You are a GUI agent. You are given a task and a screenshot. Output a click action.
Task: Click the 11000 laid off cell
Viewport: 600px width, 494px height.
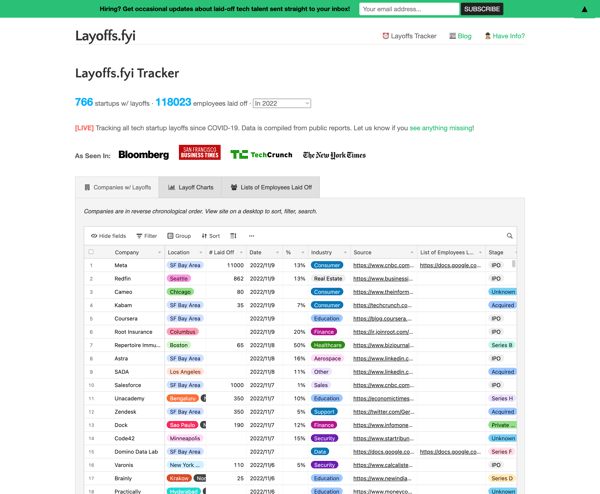point(226,265)
